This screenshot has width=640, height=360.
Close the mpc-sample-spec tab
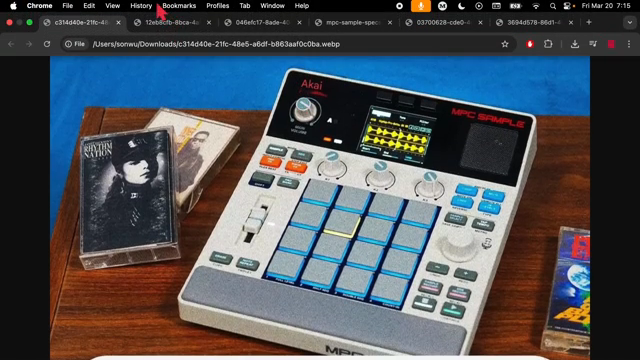pos(390,22)
